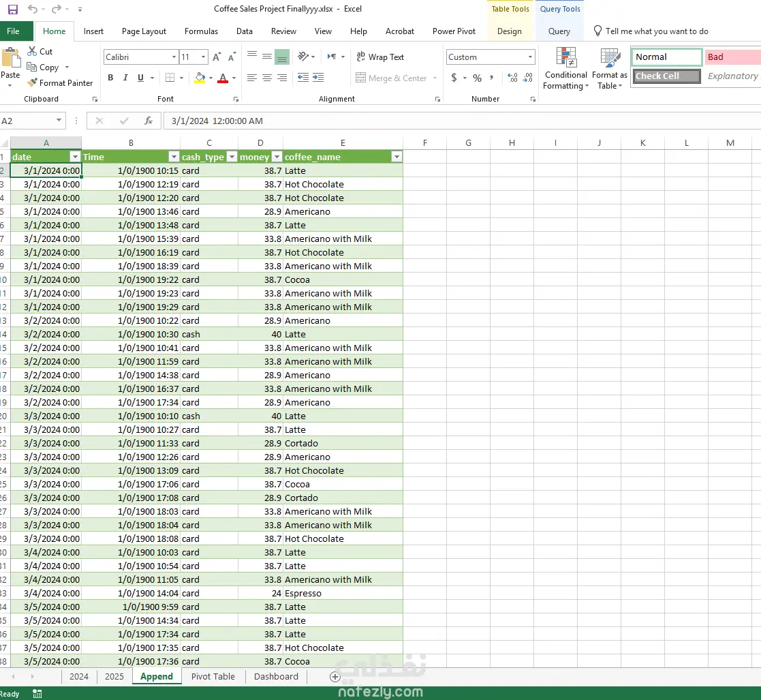
Task: Click the Save icon in title bar
Action: [x=13, y=10]
